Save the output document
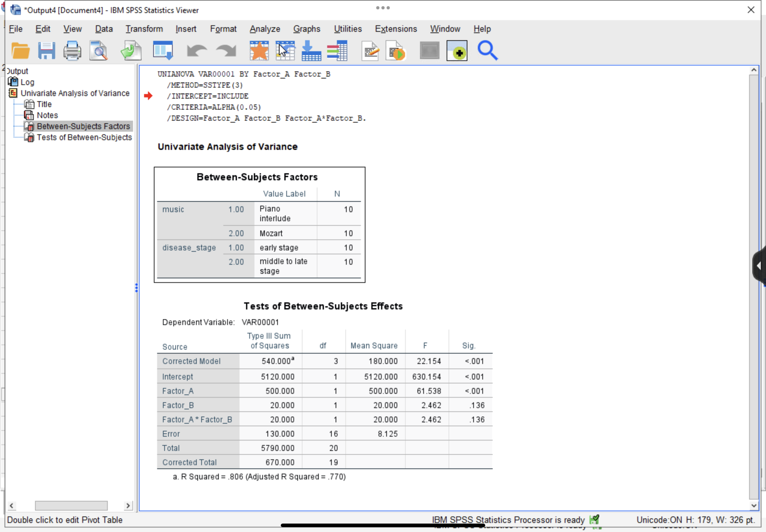766x532 pixels. [46, 51]
